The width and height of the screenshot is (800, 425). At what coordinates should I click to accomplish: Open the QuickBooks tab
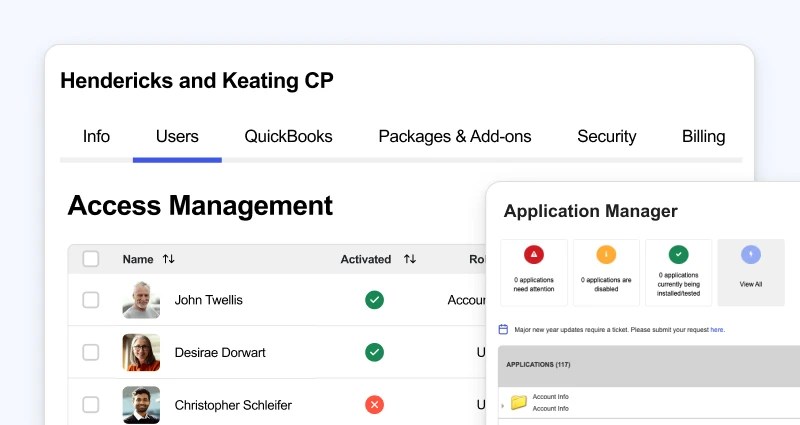tap(288, 136)
